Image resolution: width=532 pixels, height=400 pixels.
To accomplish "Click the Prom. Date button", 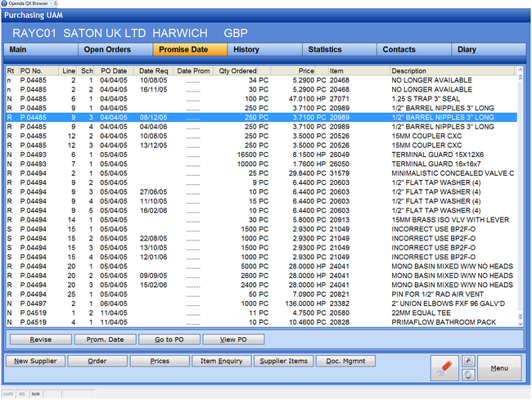I will (106, 339).
